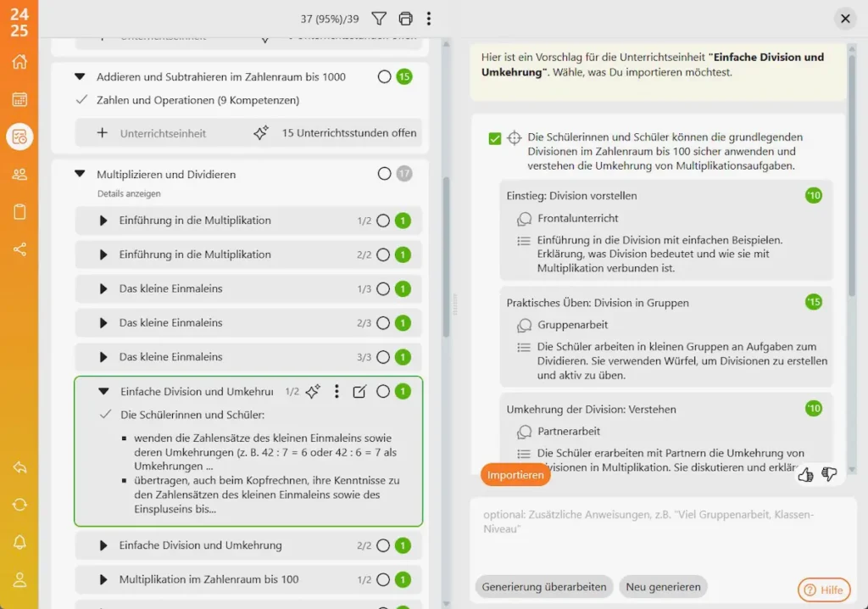The height and width of the screenshot is (609, 868).
Task: Select the highlighted planning icon in sidebar
Action: coord(19,137)
